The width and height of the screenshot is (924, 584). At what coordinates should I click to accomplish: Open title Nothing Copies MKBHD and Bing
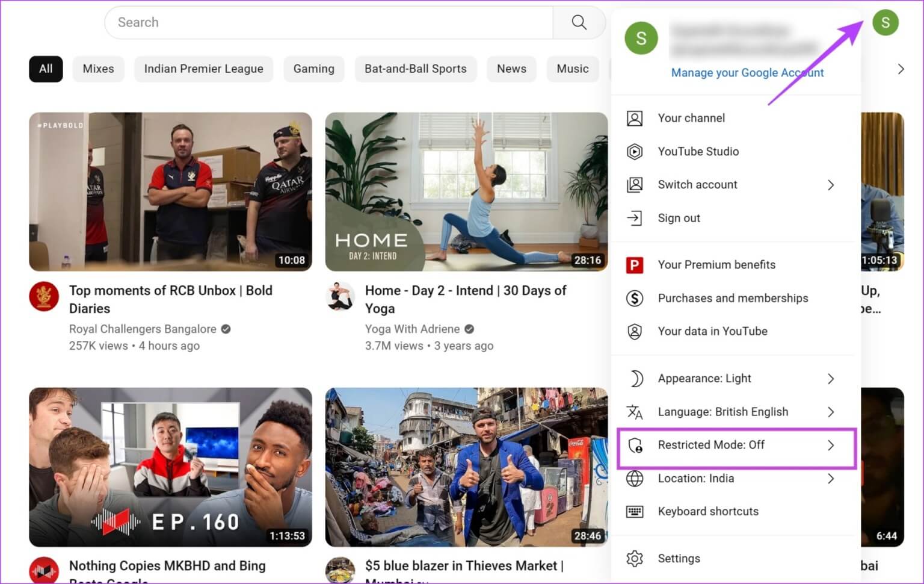pyautogui.click(x=167, y=573)
